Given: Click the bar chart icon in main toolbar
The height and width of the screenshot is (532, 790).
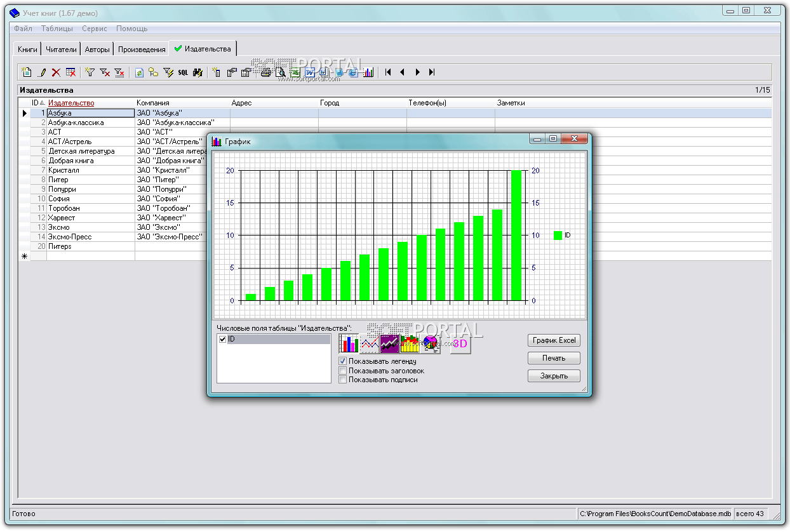Looking at the screenshot, I should (x=368, y=72).
